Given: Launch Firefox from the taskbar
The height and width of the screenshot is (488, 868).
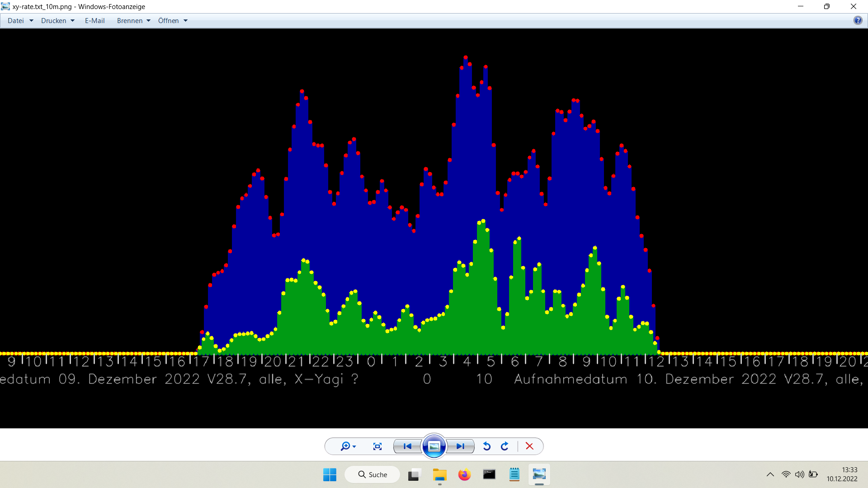Looking at the screenshot, I should tap(464, 475).
